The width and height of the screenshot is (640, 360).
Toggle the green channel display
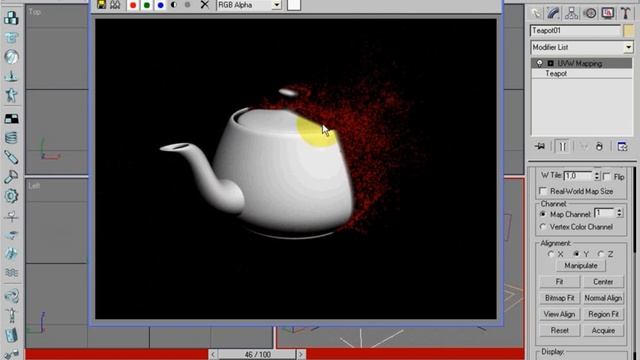(x=147, y=5)
